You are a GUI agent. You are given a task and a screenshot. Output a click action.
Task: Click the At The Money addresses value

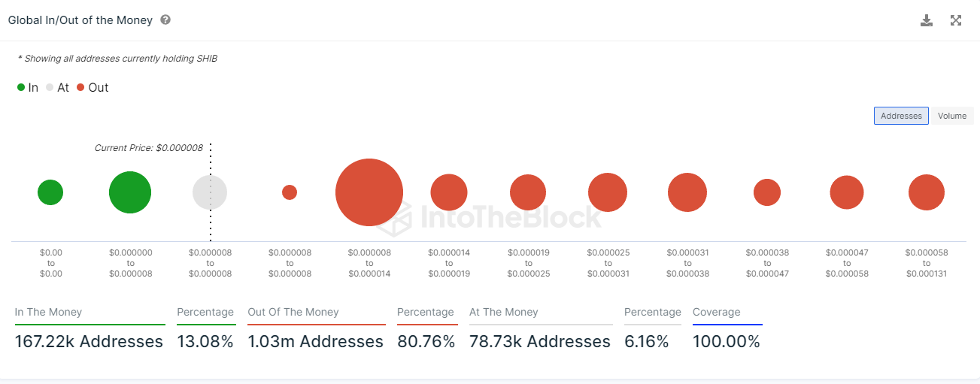click(x=540, y=341)
